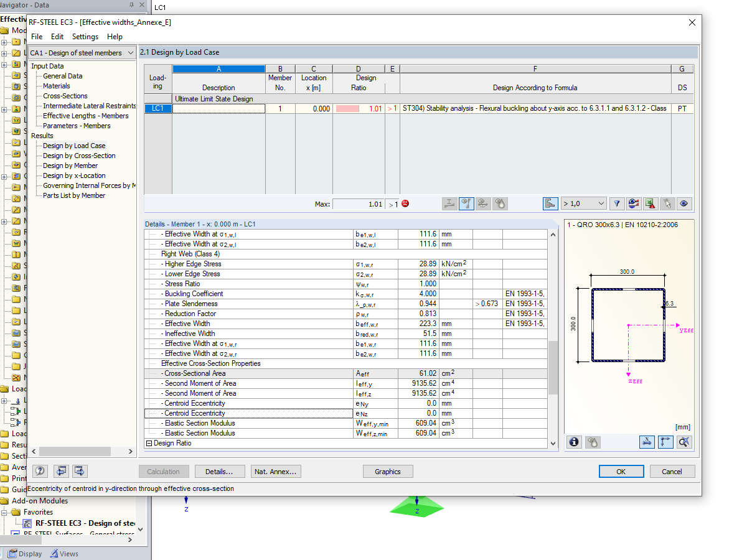747x560 pixels.
Task: Open the Settings menu
Action: [85, 37]
